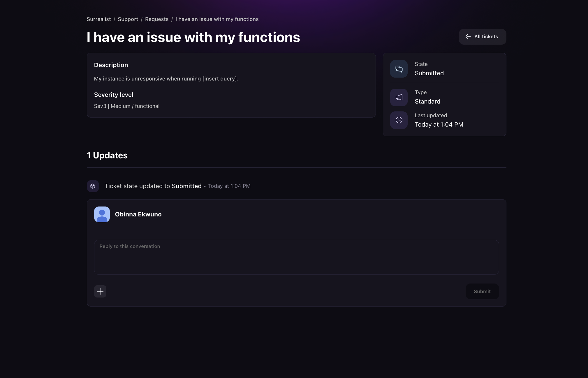This screenshot has width=588, height=378.
Task: Navigate to Support breadcrumb
Action: click(128, 19)
